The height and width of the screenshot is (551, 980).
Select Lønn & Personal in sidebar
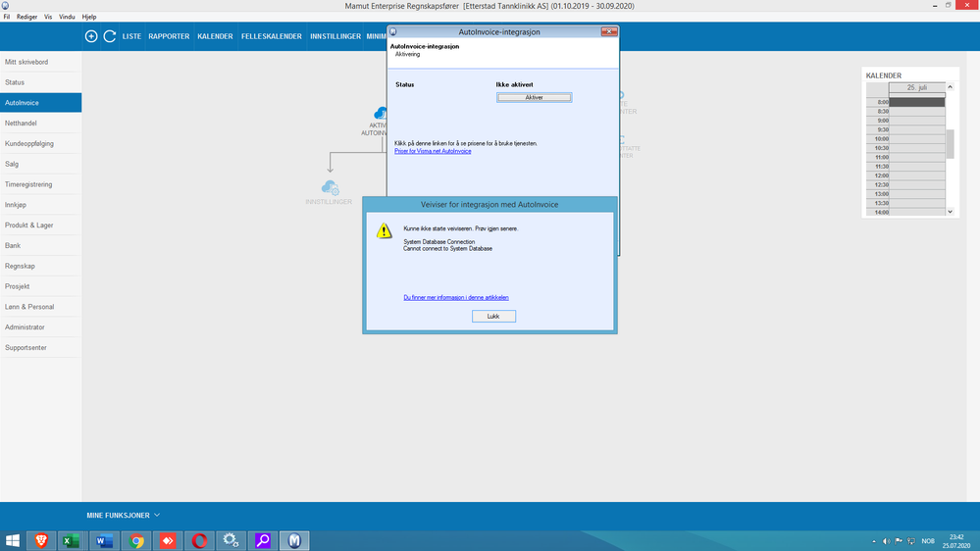(40, 307)
